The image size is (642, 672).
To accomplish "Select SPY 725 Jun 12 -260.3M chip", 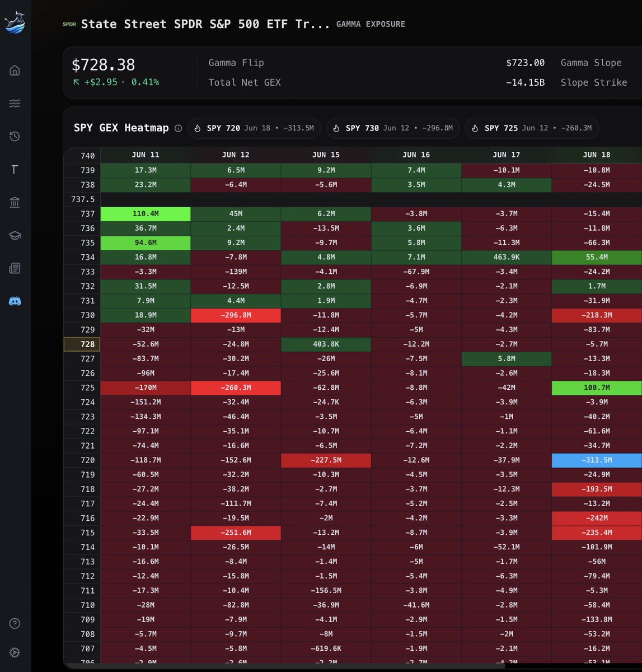I will pos(532,128).
